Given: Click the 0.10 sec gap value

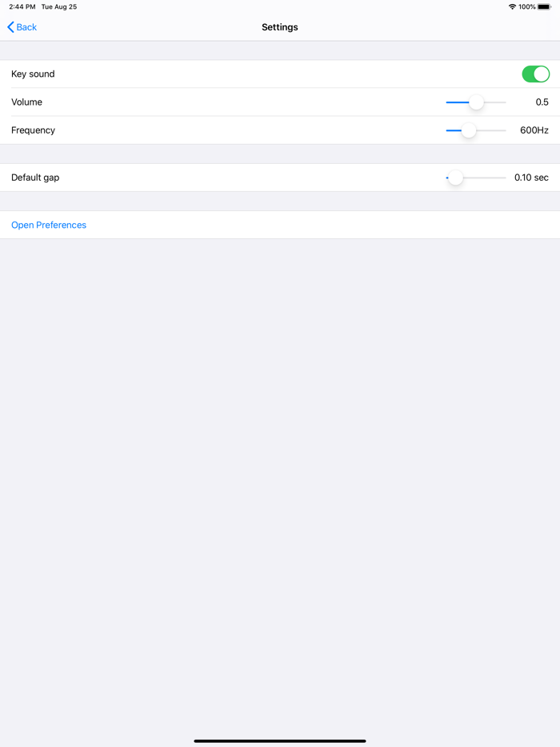Looking at the screenshot, I should pyautogui.click(x=531, y=178).
